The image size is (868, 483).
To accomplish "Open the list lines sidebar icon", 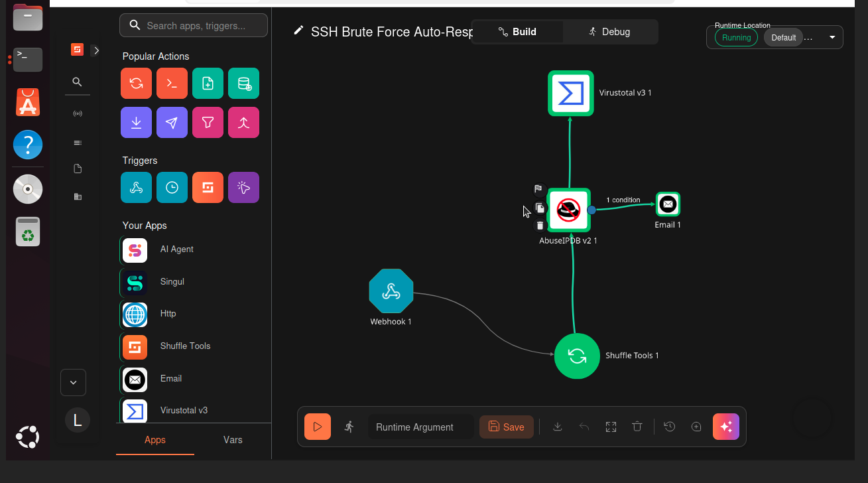I will point(77,143).
